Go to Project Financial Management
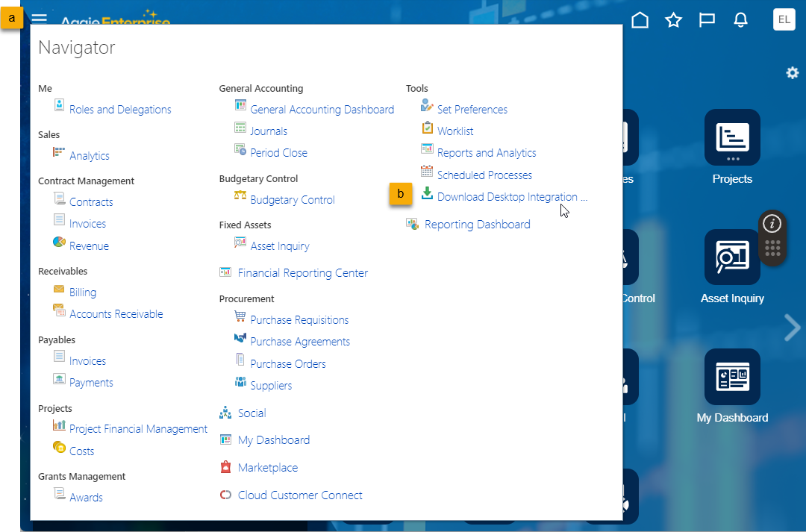 [x=138, y=429]
